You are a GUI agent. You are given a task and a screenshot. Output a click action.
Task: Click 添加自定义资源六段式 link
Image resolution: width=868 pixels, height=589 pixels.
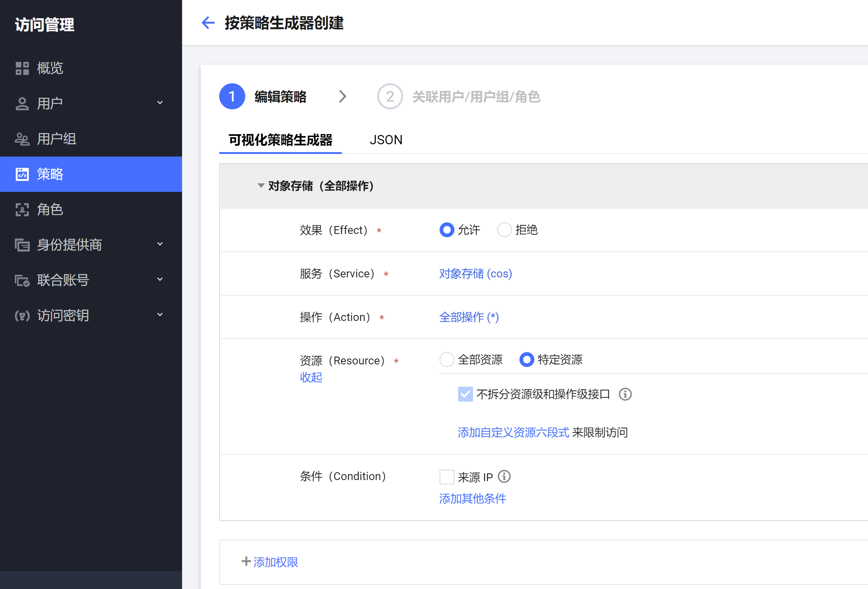coord(513,432)
